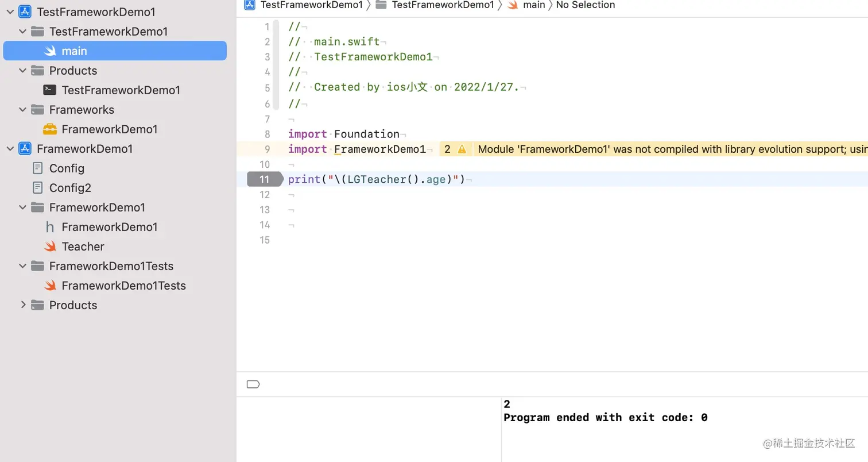
Task: Click the folder icon in the breadcrumb bar
Action: pos(381,5)
